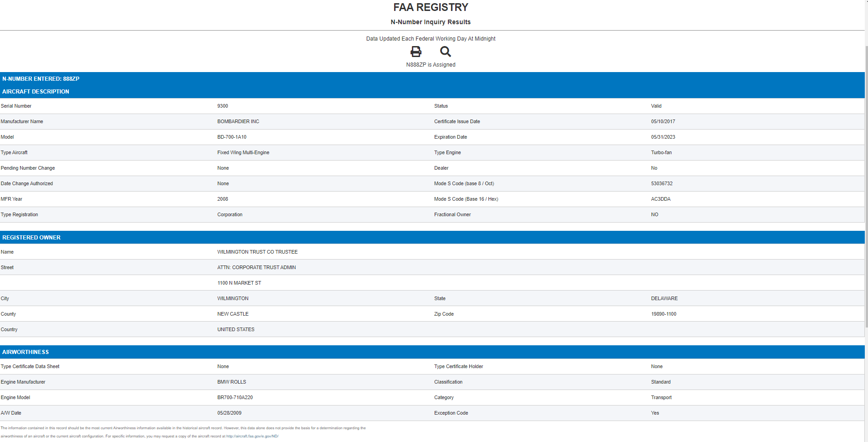Click engine model BR700-710A220
Image resolution: width=868 pixels, height=442 pixels.
(235, 397)
